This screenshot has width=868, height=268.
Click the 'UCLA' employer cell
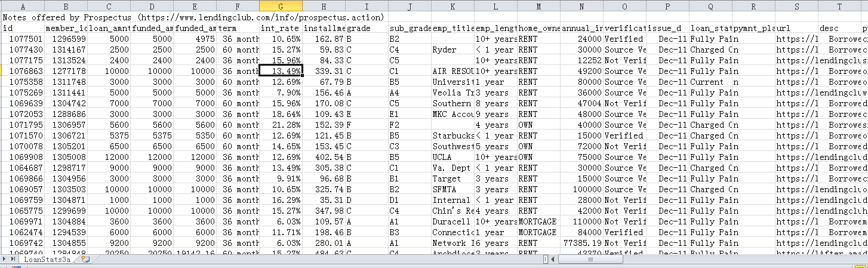(453, 157)
